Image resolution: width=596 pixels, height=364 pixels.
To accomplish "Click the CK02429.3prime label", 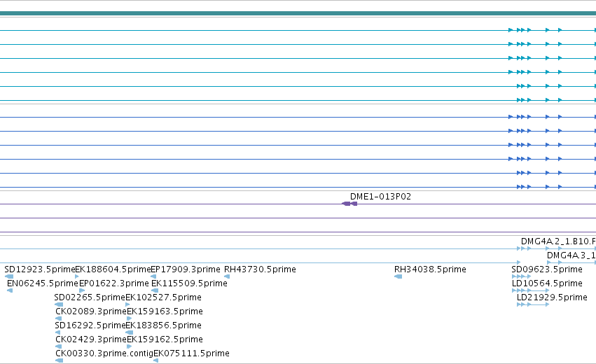I will click(91, 339).
